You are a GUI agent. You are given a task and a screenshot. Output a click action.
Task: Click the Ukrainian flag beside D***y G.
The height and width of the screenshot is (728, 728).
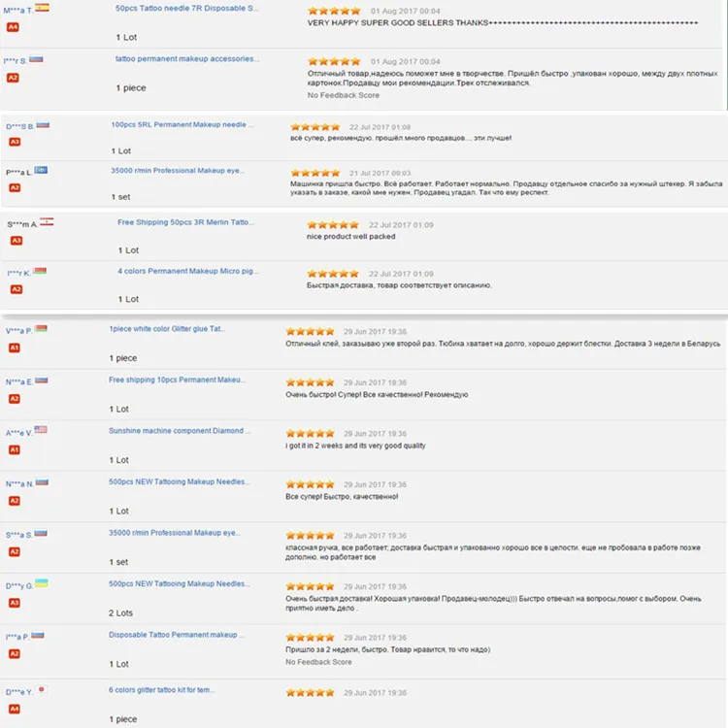point(42,583)
